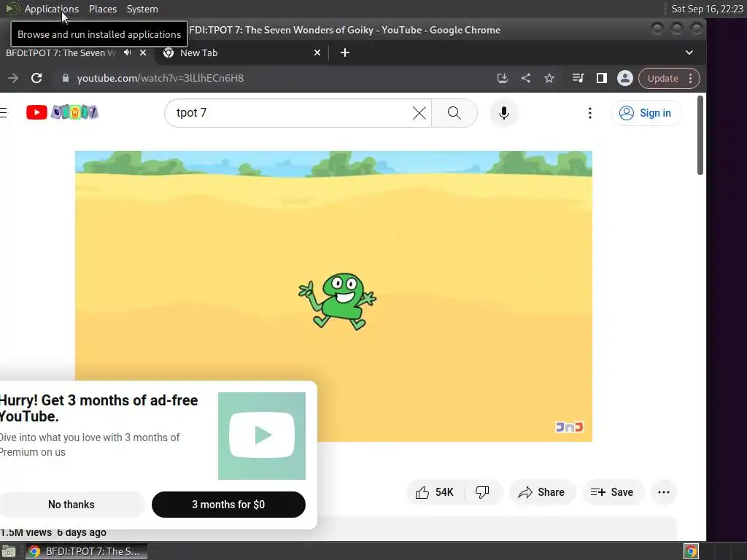View site info via lock icon
747x560 pixels.
66,78
